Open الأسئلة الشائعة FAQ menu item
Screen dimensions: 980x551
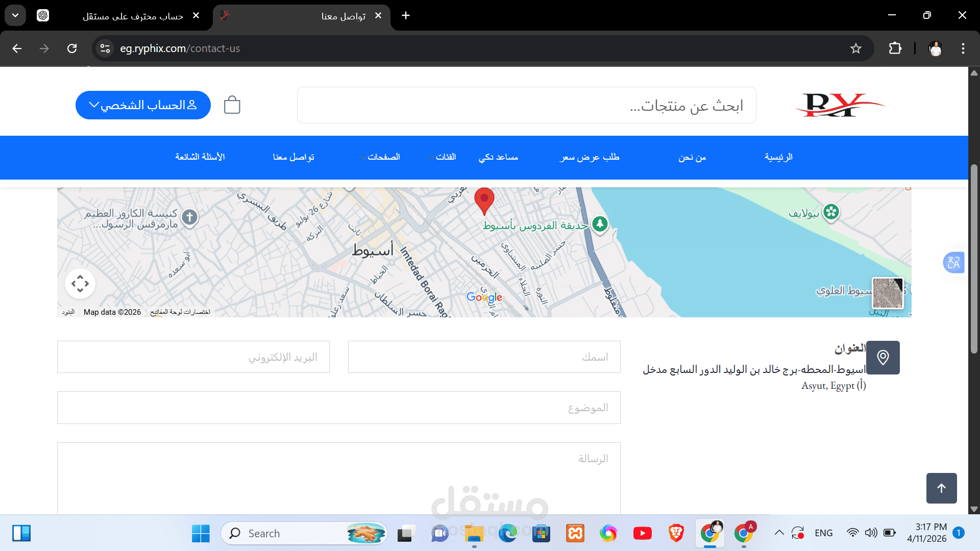pos(200,157)
